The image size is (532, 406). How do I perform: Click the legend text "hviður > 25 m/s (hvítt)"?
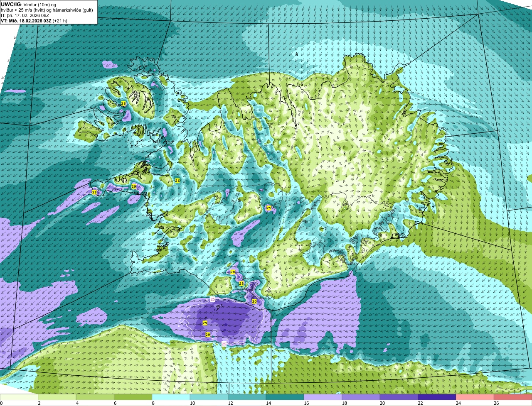[x=23, y=10]
